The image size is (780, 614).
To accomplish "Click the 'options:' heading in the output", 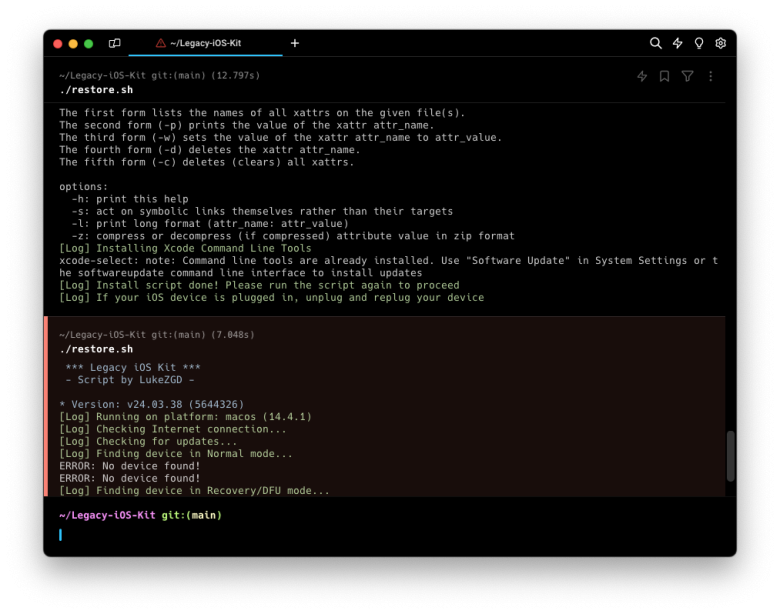I will (84, 187).
